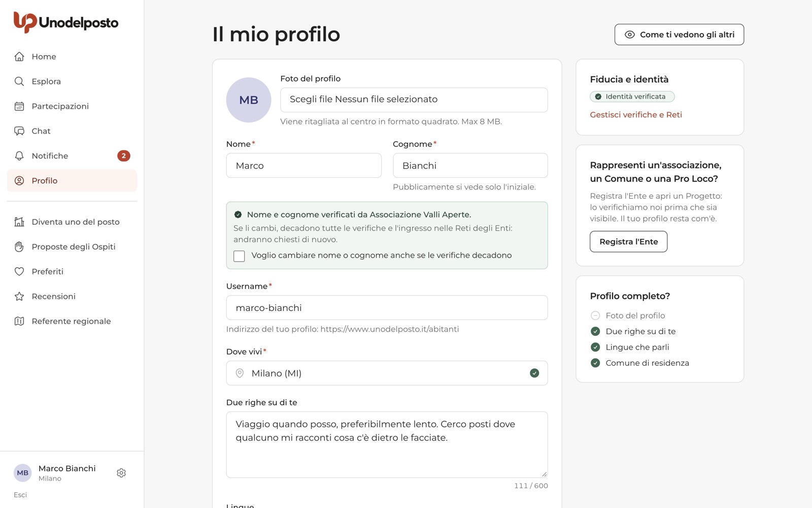Click Registra l'Ente button
Viewport: 812px width, 508px height.
pyautogui.click(x=628, y=242)
